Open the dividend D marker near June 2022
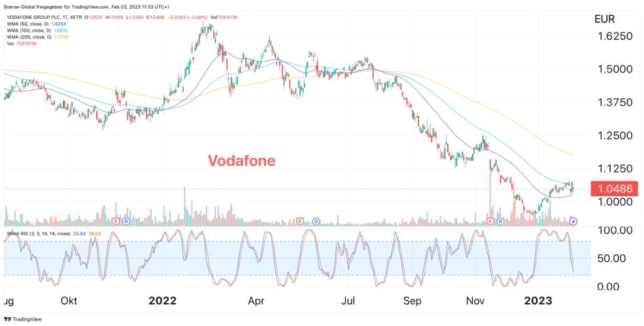644x326 pixels. pos(316,222)
